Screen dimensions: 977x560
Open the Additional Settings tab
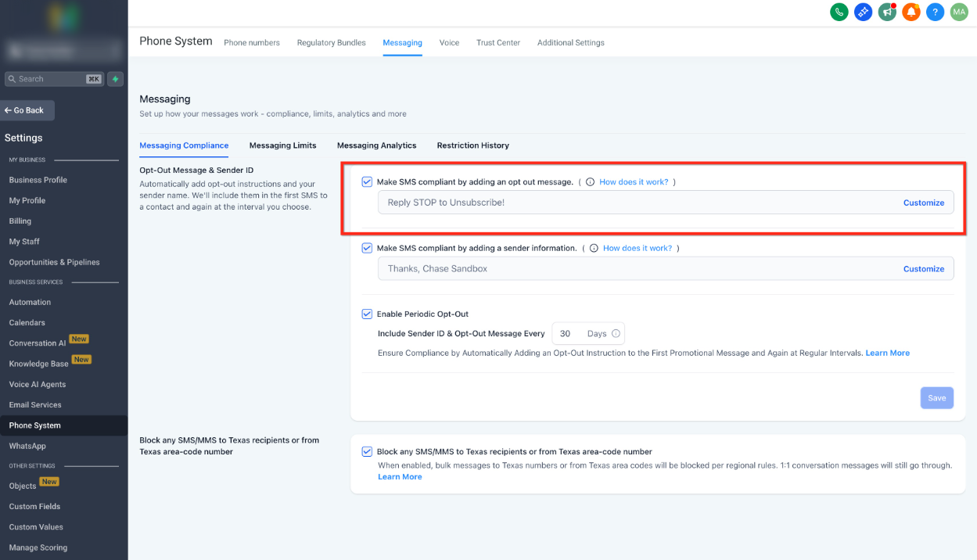click(x=570, y=42)
